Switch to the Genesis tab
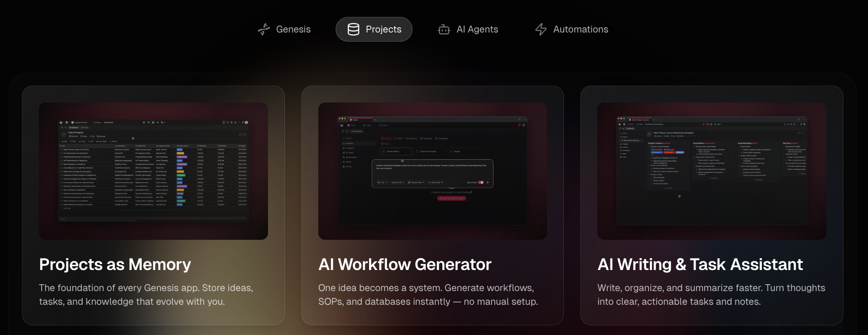Image resolution: width=868 pixels, height=335 pixels. point(284,29)
